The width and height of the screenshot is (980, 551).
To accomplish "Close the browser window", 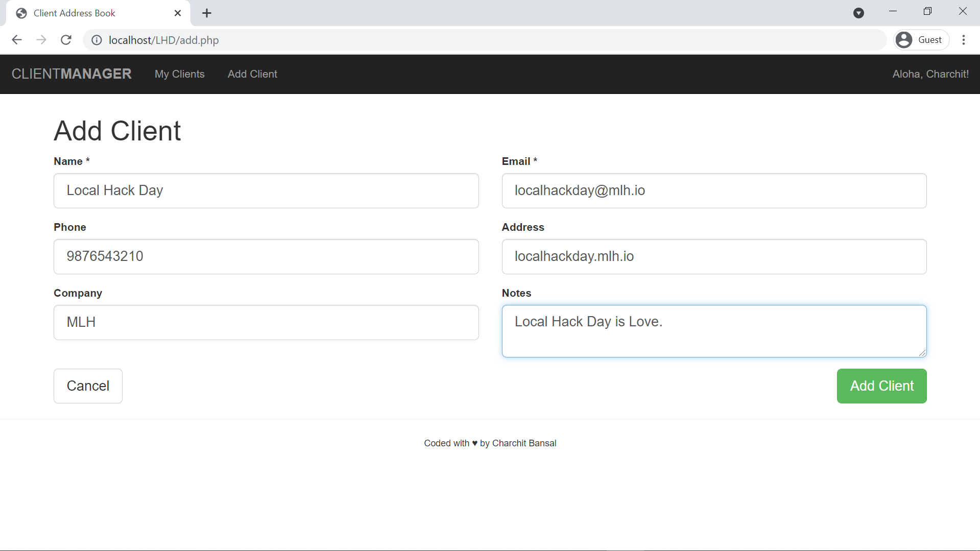I will click(x=963, y=11).
